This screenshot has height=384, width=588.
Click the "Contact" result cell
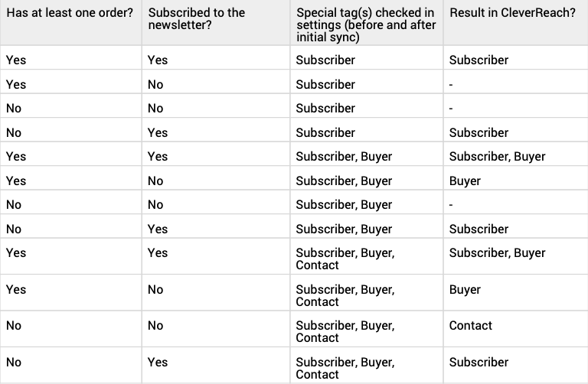point(471,326)
